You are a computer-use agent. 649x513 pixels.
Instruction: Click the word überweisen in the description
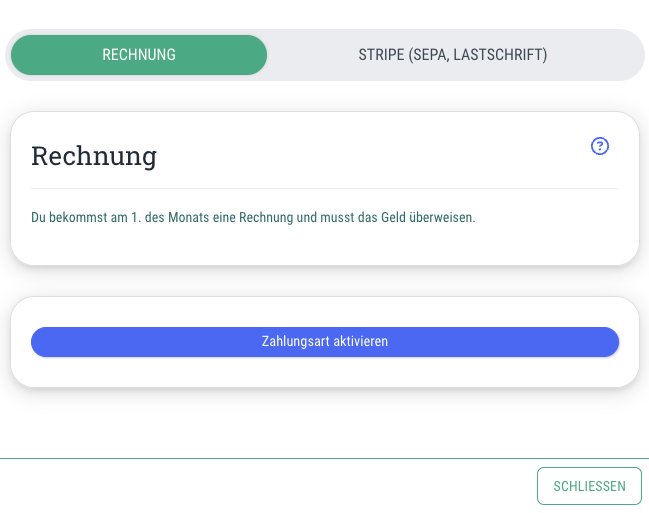pos(442,217)
